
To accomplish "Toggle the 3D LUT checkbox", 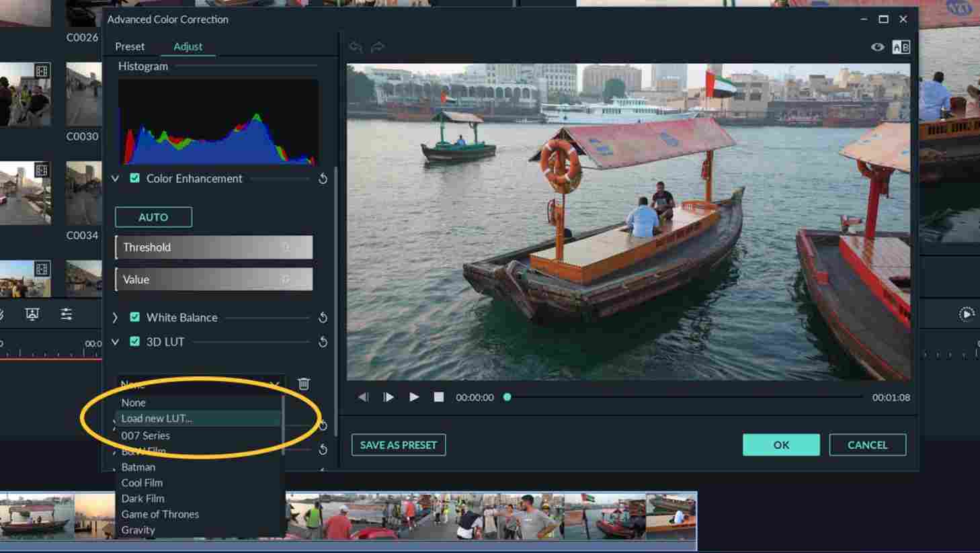I will [135, 341].
